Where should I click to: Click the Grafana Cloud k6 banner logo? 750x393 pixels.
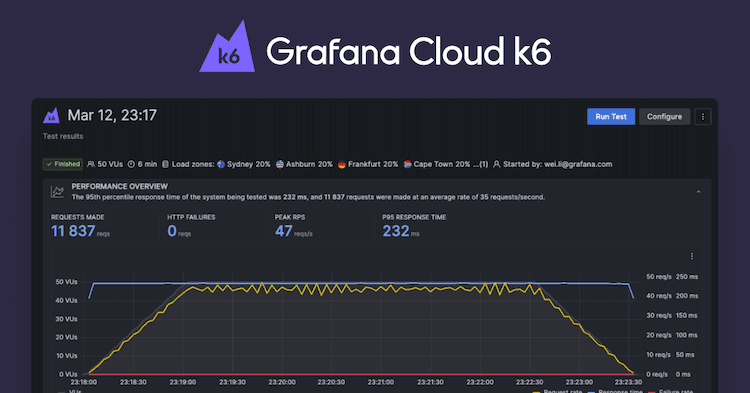click(x=375, y=46)
